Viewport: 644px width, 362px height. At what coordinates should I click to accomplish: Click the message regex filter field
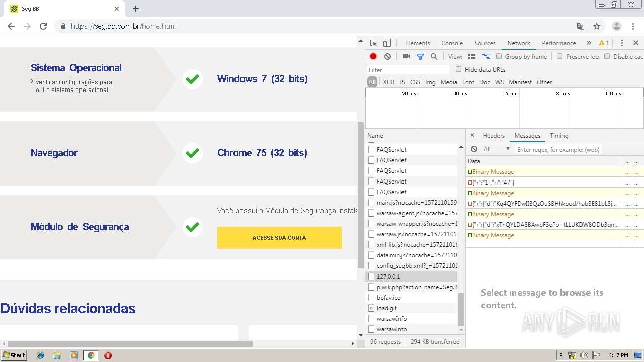557,149
